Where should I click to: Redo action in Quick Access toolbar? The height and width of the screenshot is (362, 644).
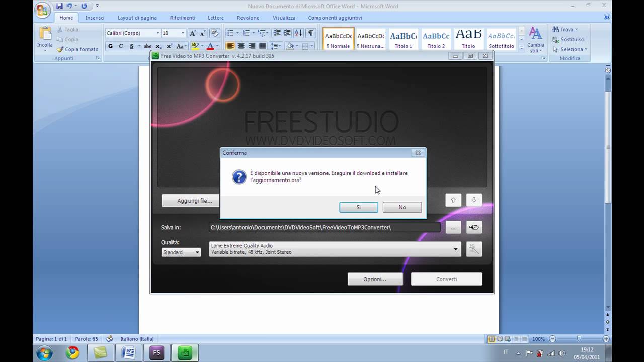[84, 6]
